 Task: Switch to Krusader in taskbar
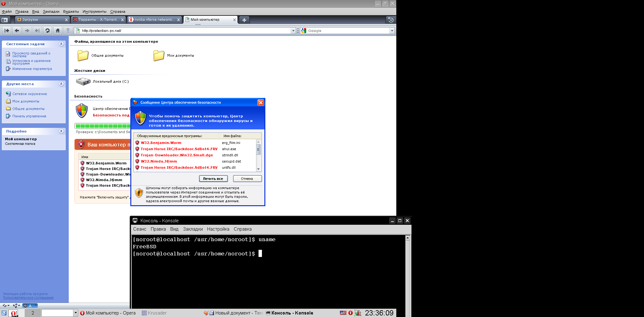154,313
